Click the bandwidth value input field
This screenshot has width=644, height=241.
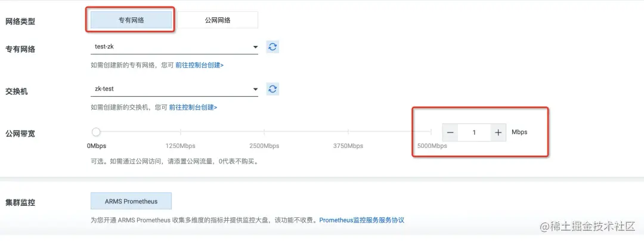click(x=475, y=132)
